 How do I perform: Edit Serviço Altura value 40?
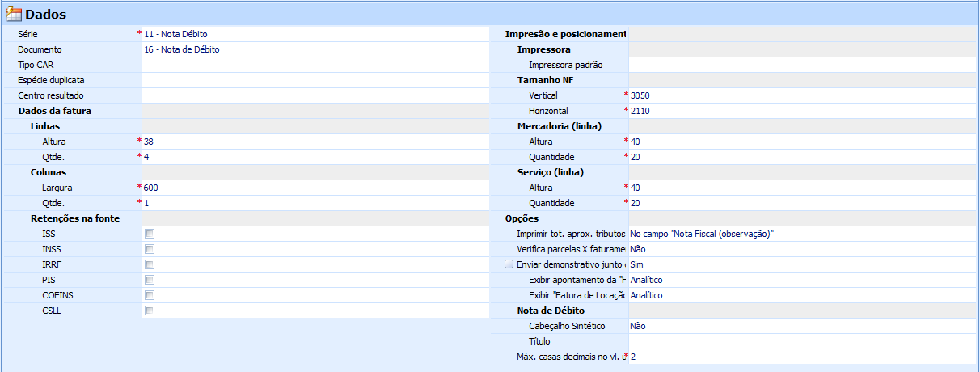[x=802, y=188]
